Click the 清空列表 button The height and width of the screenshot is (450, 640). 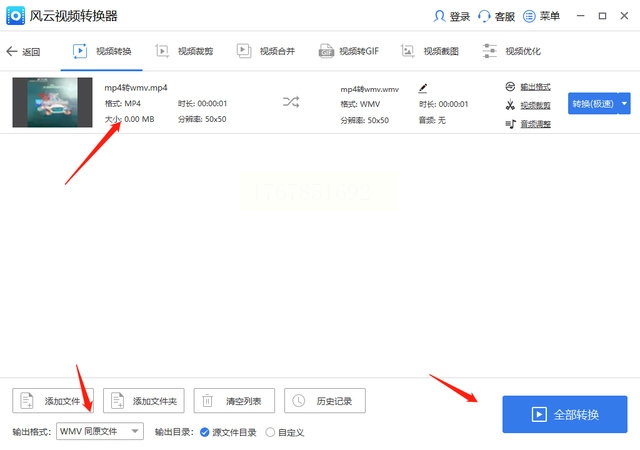point(234,401)
